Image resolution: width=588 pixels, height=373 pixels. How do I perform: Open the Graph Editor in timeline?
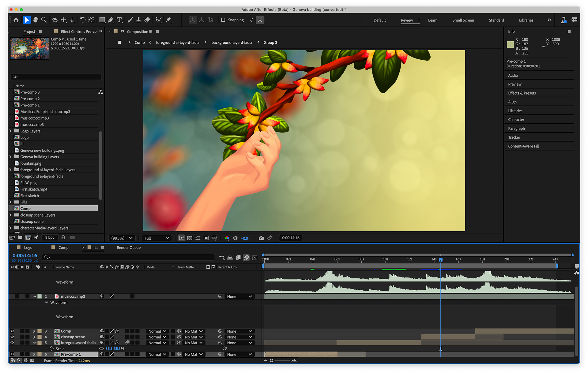pos(254,258)
